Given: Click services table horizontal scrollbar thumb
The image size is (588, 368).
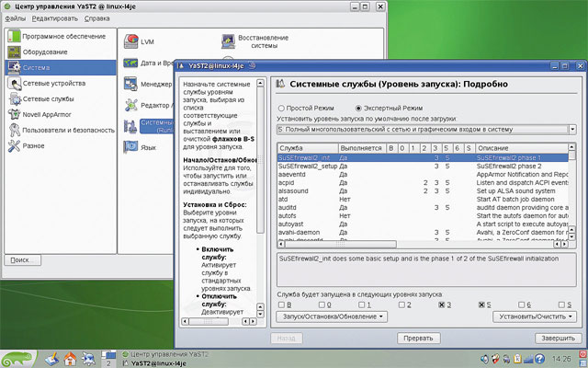Looking at the screenshot, I should 341,244.
